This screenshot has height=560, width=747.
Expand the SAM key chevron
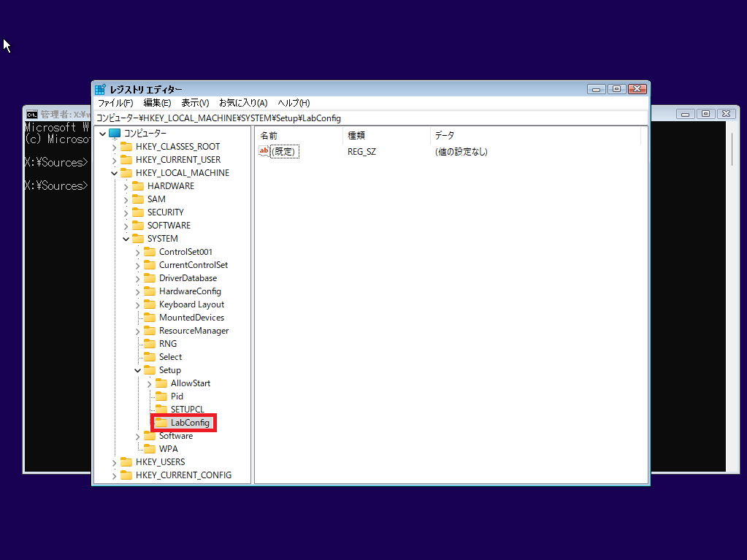(x=126, y=200)
